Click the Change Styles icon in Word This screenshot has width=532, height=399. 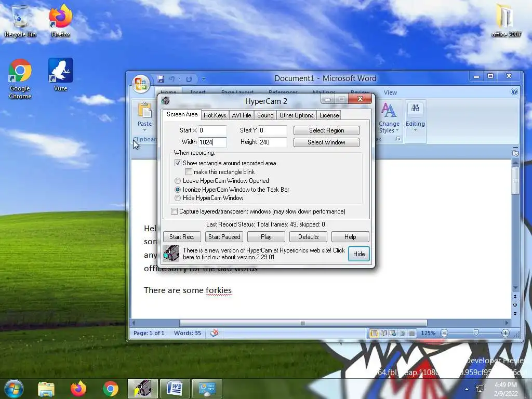[389, 110]
